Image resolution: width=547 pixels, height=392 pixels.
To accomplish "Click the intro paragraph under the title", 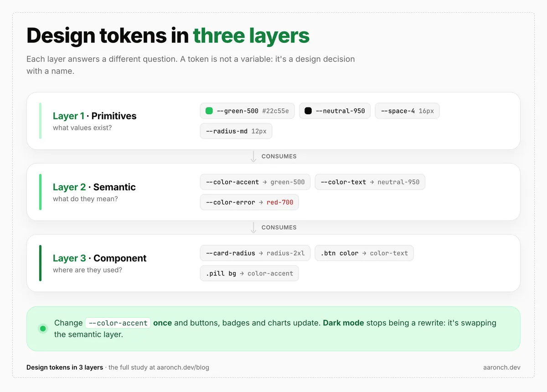I will (191, 65).
